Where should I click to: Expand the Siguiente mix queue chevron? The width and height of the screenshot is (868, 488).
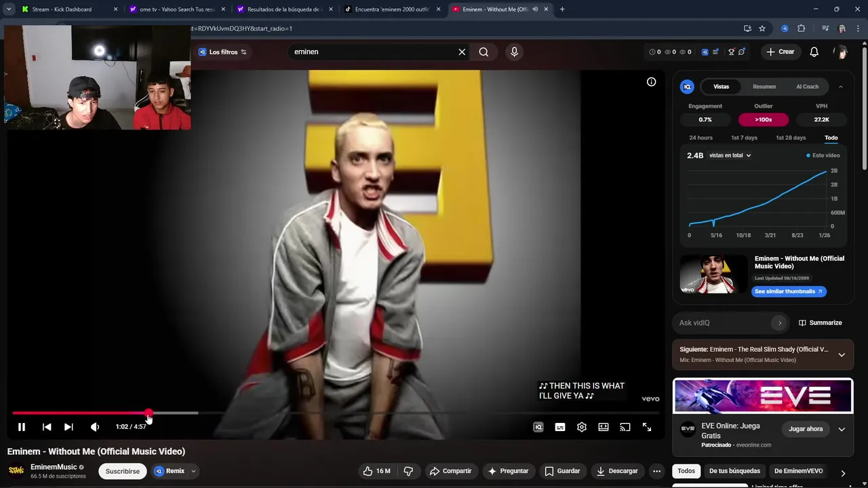842,354
